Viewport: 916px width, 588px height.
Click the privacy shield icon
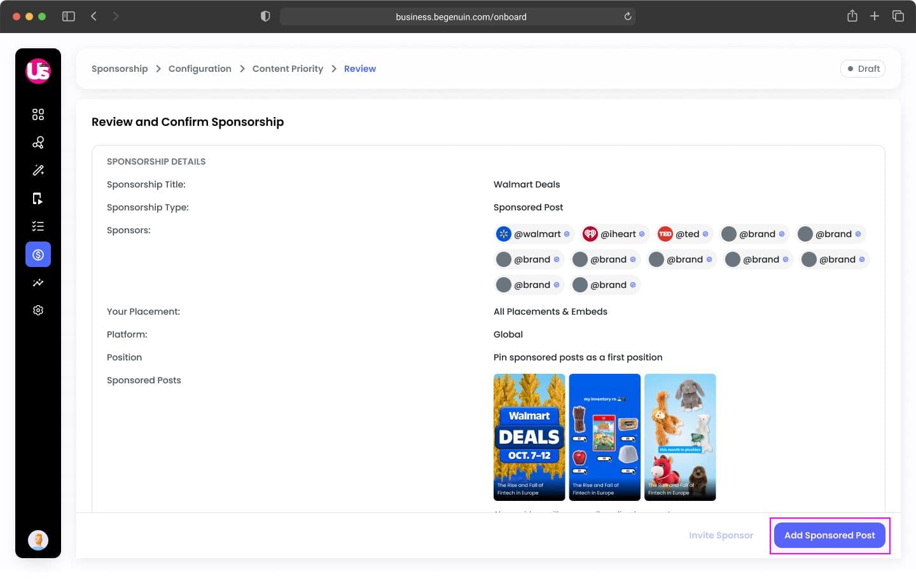pos(265,17)
